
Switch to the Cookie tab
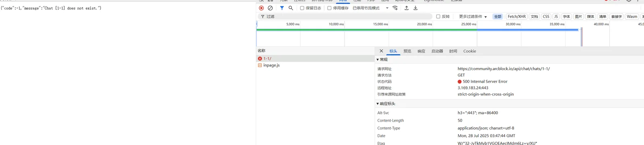coord(470,51)
